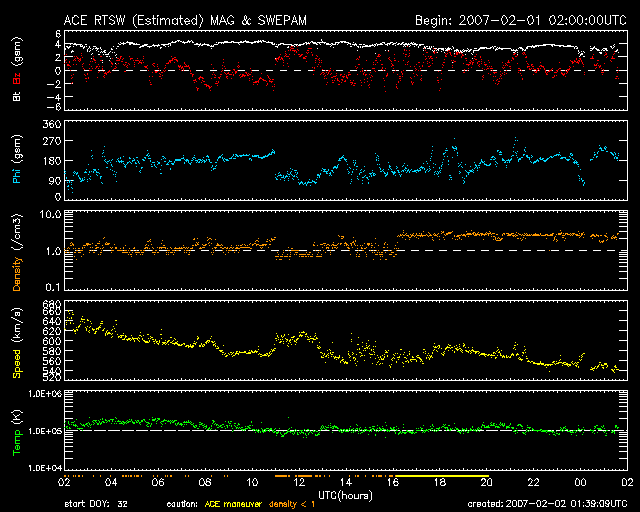Click the '360' tick label on the Phi axis

coord(52,124)
